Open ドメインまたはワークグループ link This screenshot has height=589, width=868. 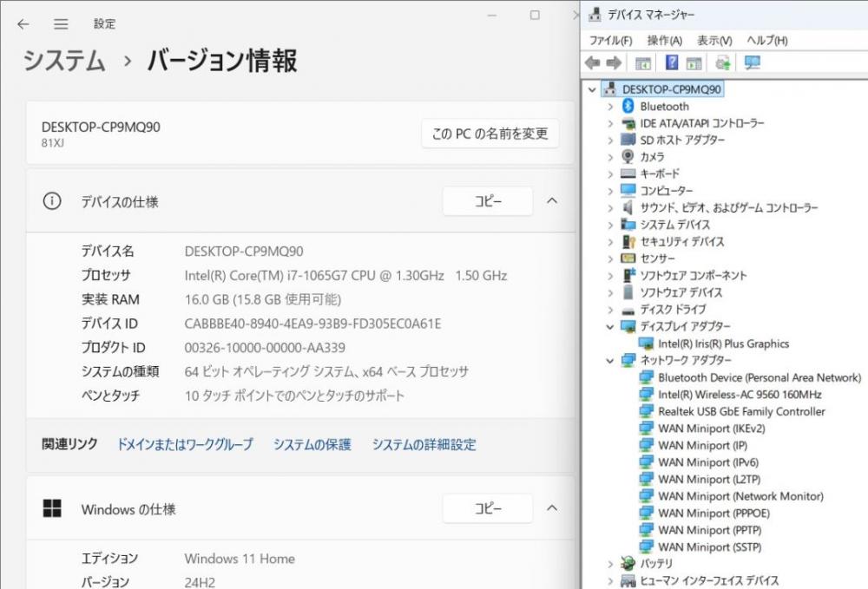coord(185,444)
